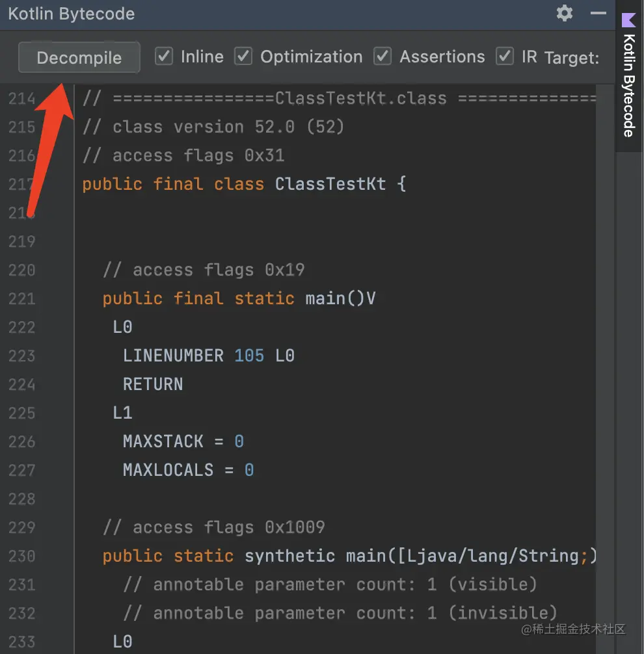
Task: Click '// class version 52.0 (52)' comment
Action: [x=213, y=127]
